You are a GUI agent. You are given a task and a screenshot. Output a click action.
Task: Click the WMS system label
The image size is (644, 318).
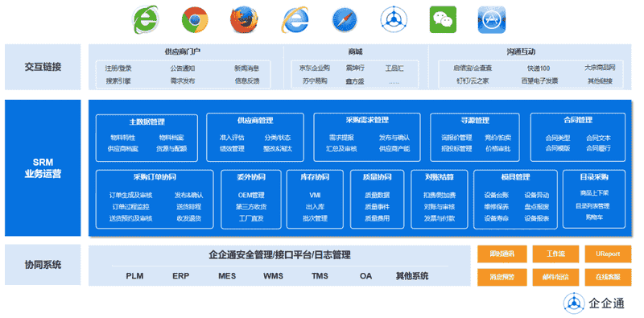pyautogui.click(x=273, y=275)
